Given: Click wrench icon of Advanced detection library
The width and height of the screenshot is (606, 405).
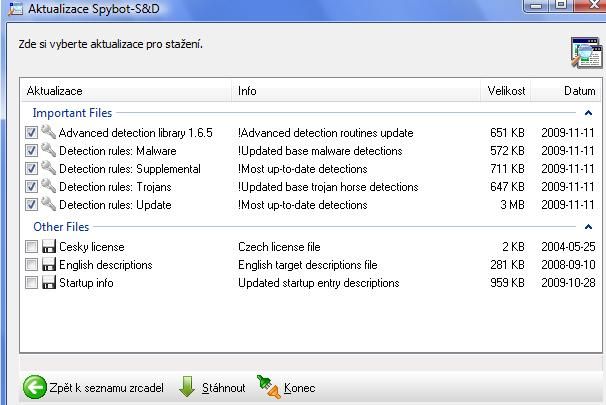Looking at the screenshot, I should coord(49,132).
